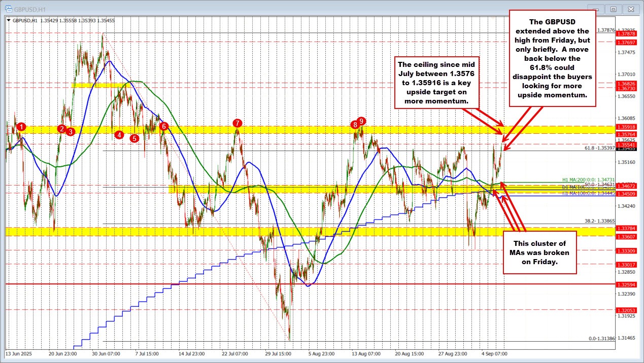Click the 1.36085 price scale value
Screen dimensions: 644x363
626,118
